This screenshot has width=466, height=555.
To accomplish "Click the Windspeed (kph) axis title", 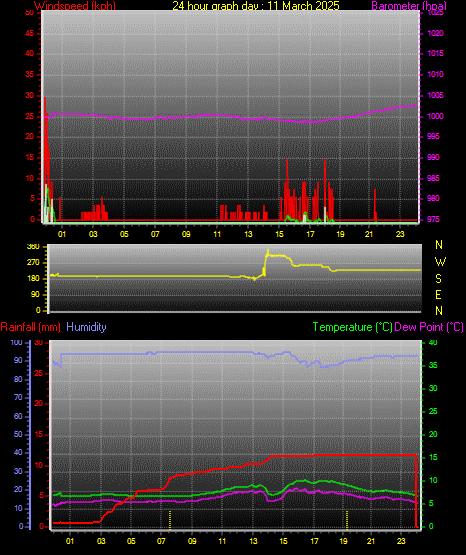I will (x=75, y=6).
